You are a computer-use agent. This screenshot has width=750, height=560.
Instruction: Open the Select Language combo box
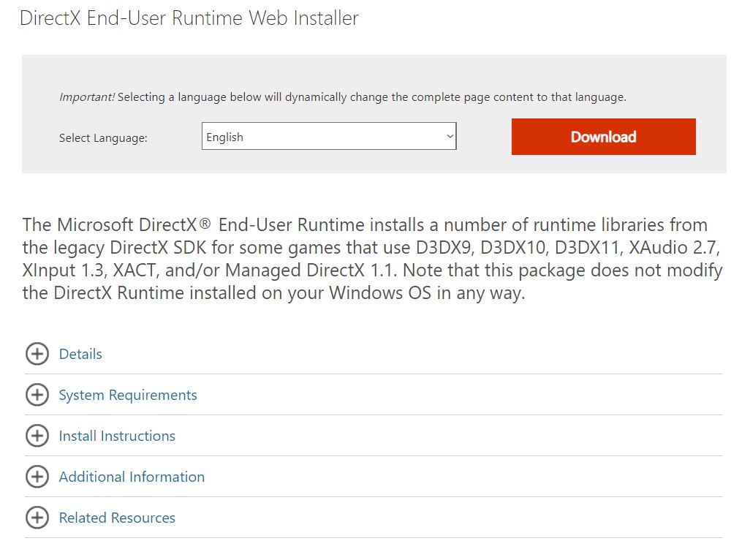point(329,137)
